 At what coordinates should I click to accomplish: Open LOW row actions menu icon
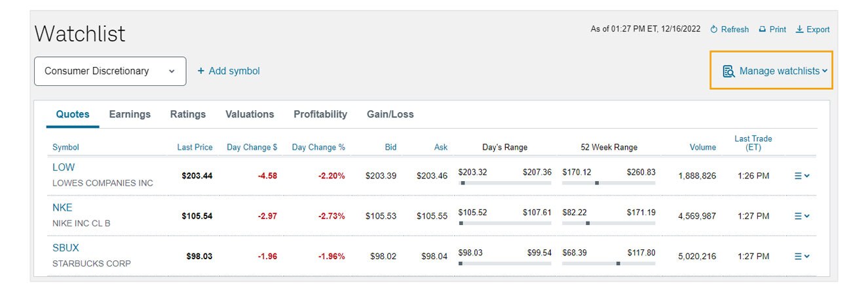click(x=802, y=176)
